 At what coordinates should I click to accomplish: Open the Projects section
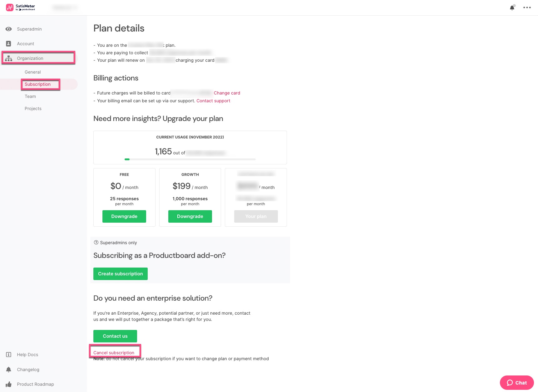coord(33,109)
